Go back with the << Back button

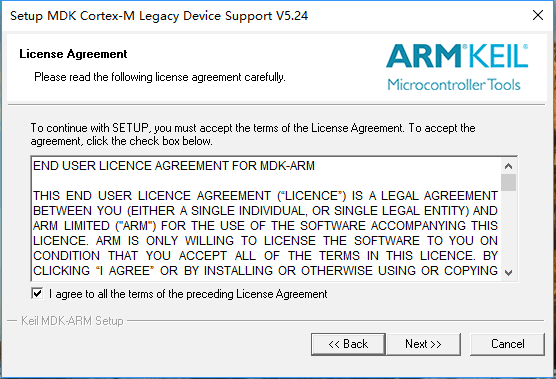(348, 344)
